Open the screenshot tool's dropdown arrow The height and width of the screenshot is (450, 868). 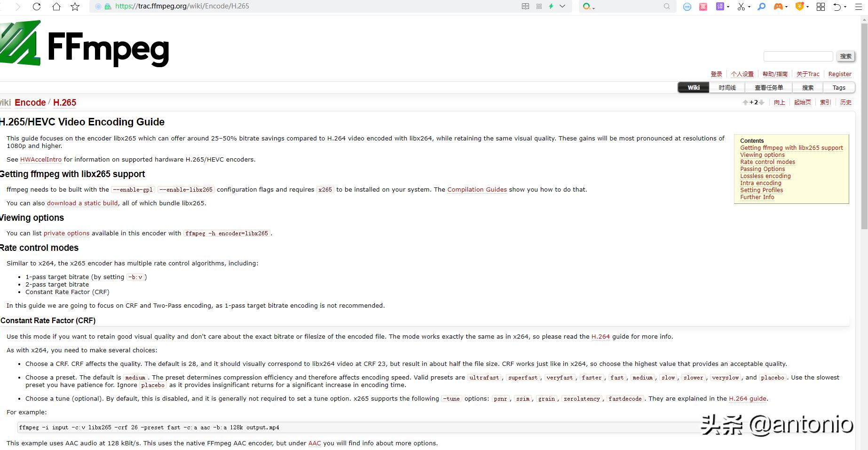(749, 7)
